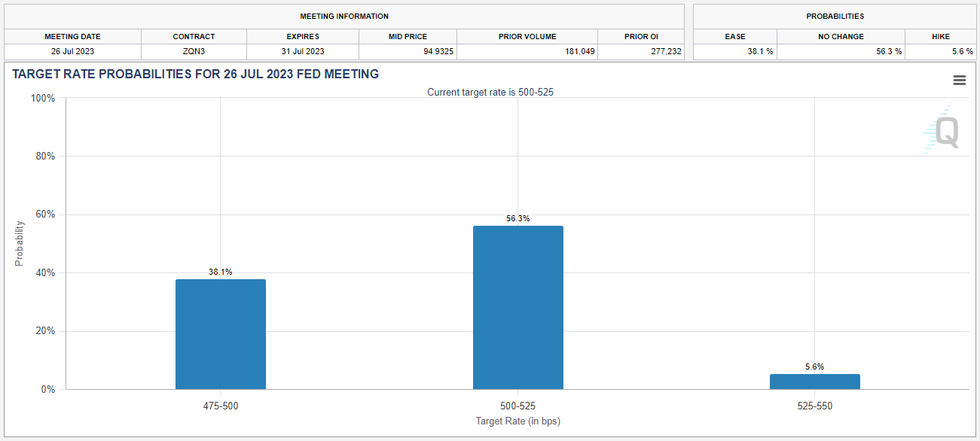Click the small 525-550 probability bar

(x=814, y=382)
